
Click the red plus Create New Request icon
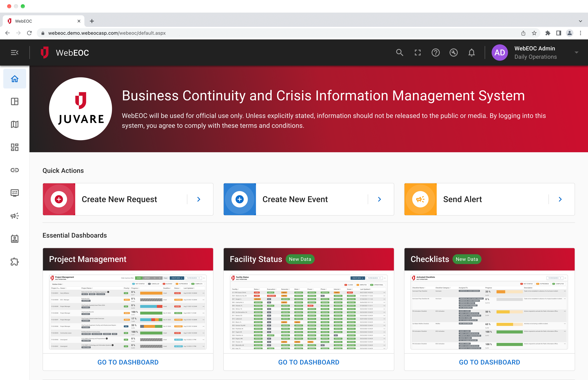pos(59,199)
